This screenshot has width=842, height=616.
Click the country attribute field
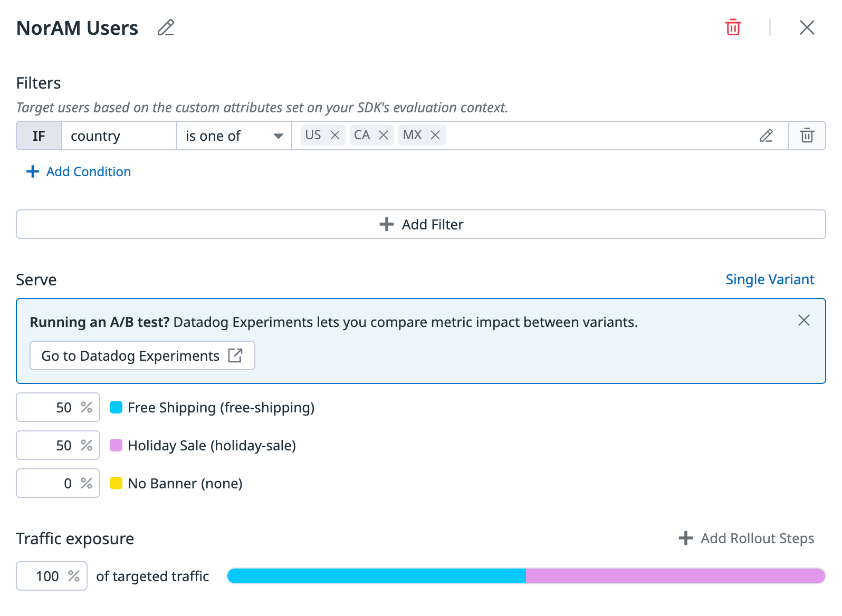[x=119, y=136]
